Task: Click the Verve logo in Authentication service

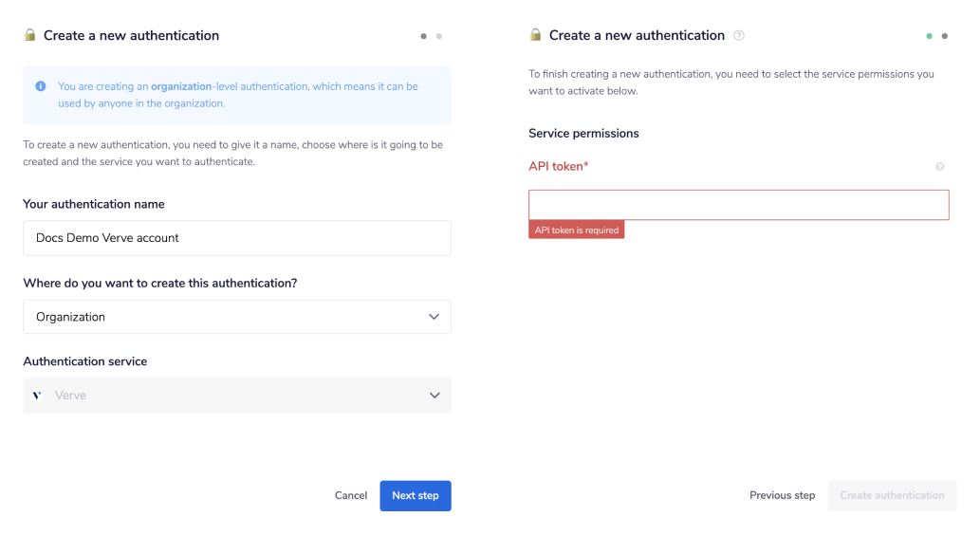Action: click(37, 396)
